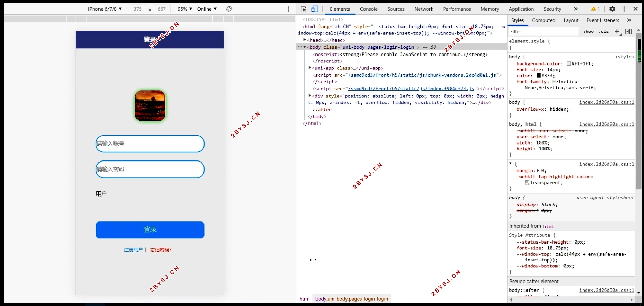Image resolution: width=644 pixels, height=306 pixels.
Task: Focus the 请输入账号 account input field
Action: coord(150,144)
